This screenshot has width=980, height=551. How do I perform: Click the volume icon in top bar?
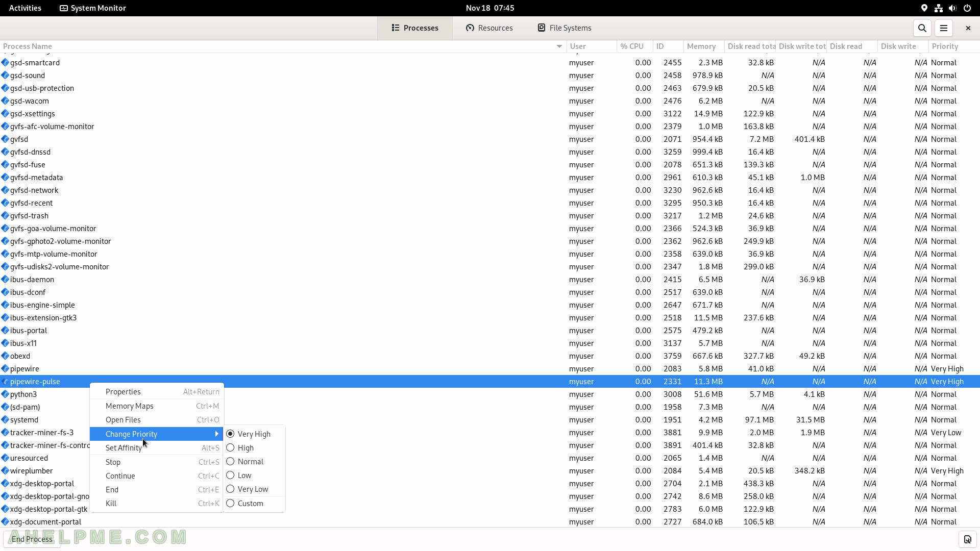point(952,8)
